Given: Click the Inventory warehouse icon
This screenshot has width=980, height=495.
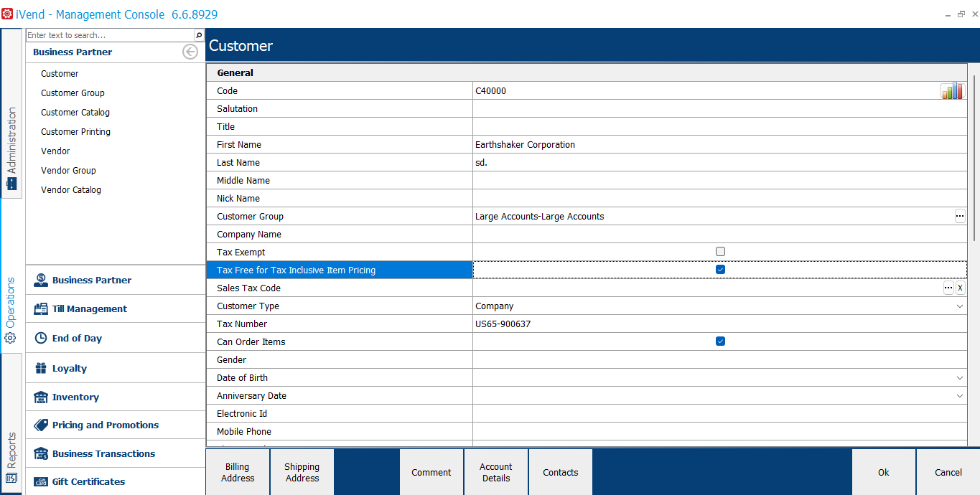Looking at the screenshot, I should (x=41, y=397).
